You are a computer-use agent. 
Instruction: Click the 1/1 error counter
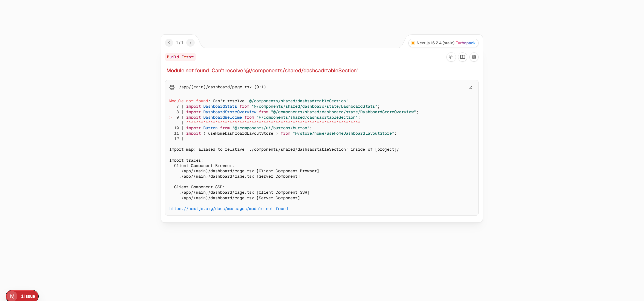click(180, 43)
